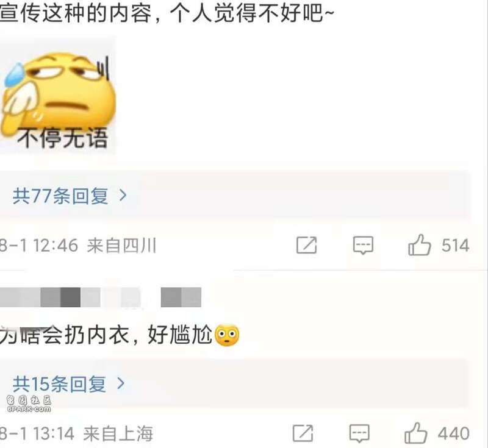Reply to the 好尴尬 comment via speech-bubble icon
The image size is (488, 448).
pyautogui.click(x=359, y=433)
